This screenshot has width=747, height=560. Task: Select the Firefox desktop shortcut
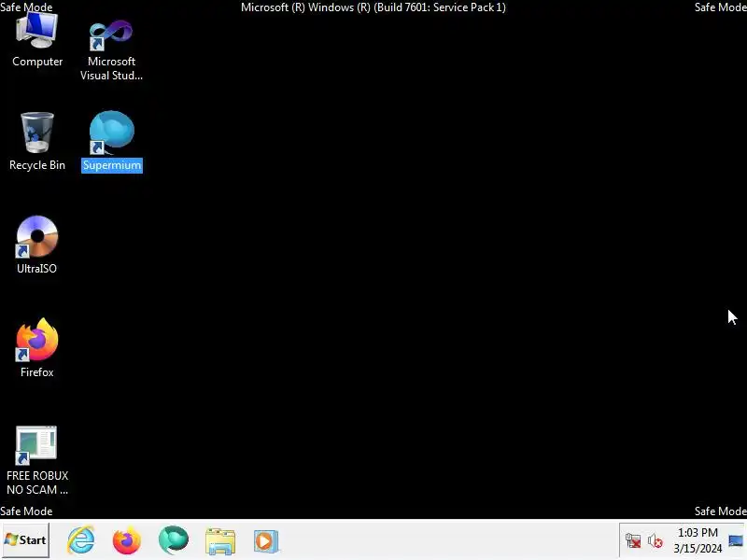coord(37,348)
